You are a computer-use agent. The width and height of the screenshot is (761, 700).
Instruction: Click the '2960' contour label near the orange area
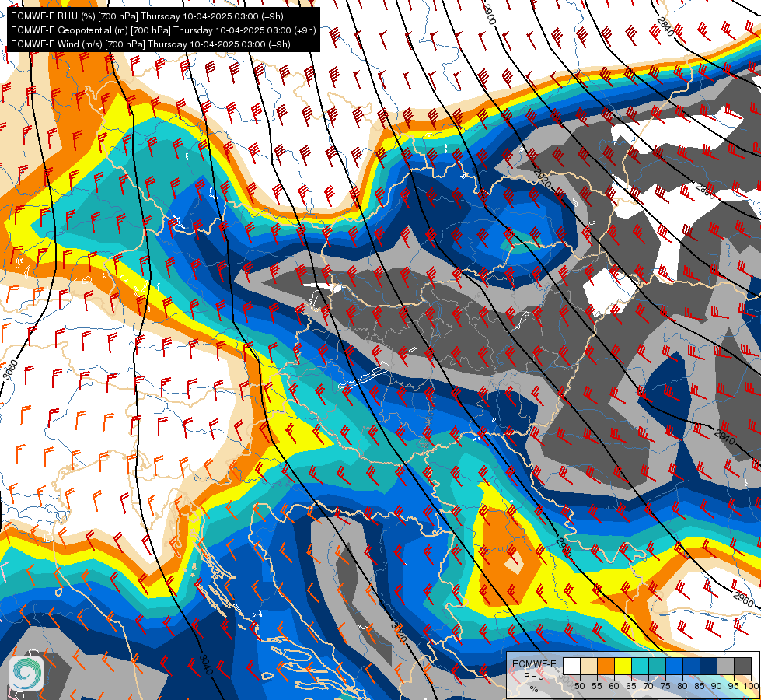742,598
